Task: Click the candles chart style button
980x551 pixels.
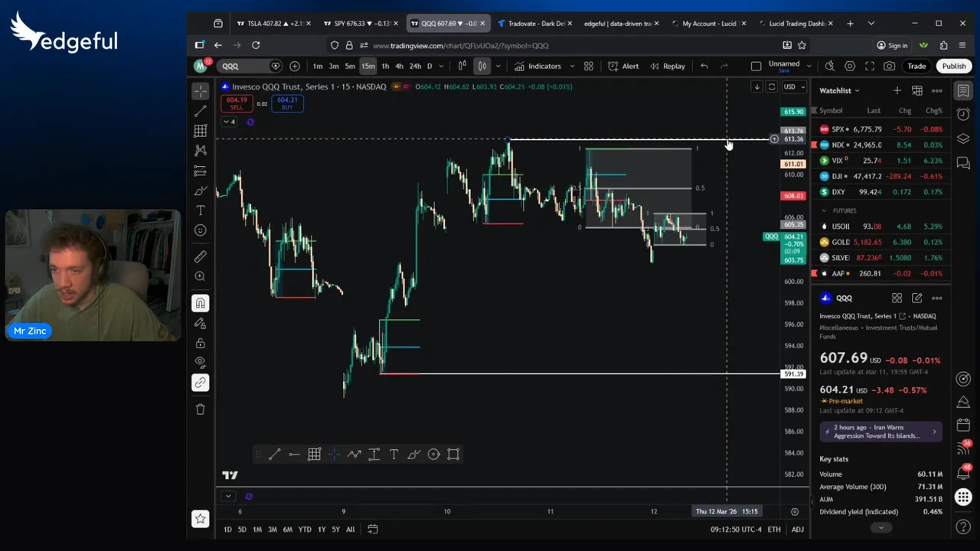Action: (482, 67)
